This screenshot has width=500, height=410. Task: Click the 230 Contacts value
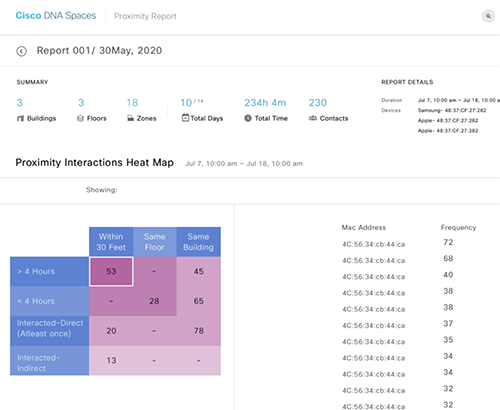tap(318, 103)
